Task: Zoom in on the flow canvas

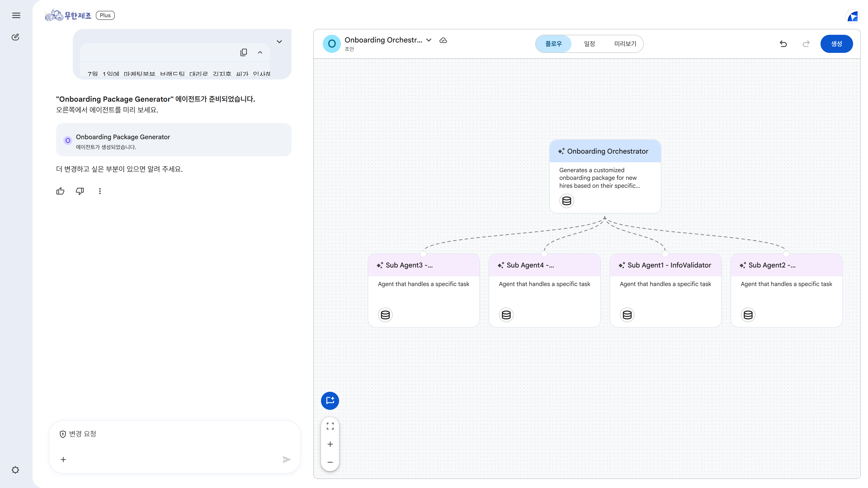Action: (330, 444)
